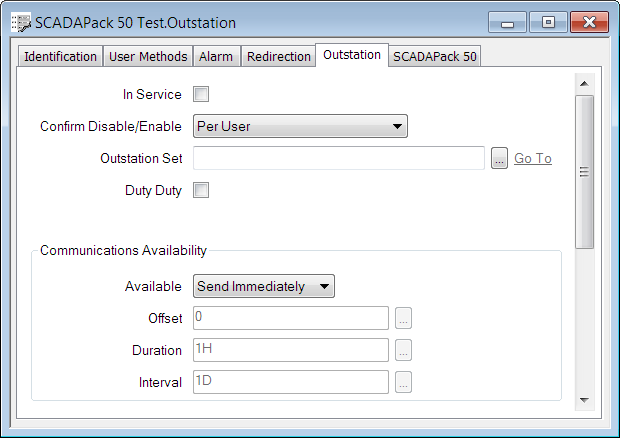This screenshot has width=620, height=438.
Task: Click inside the Outstation Set text field
Action: (338, 158)
